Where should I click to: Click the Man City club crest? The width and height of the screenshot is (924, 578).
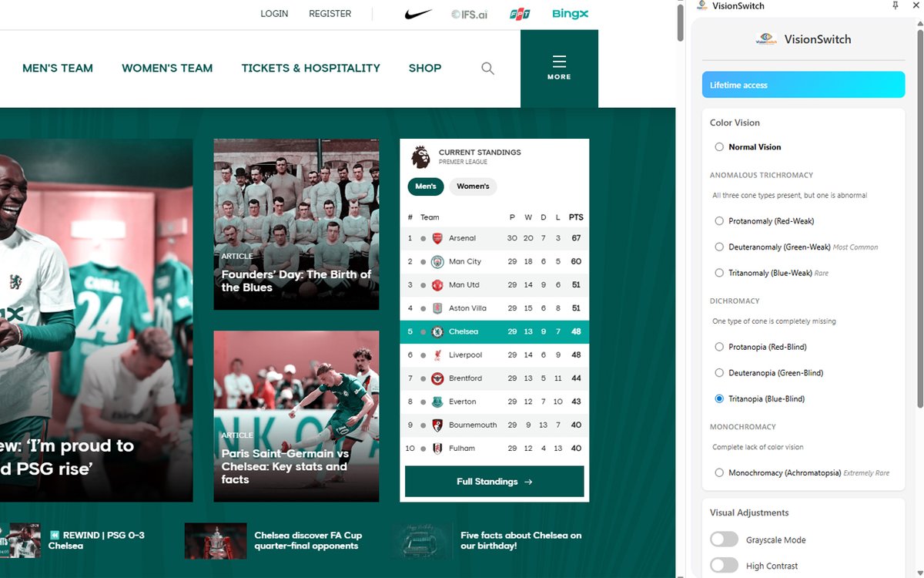point(437,261)
